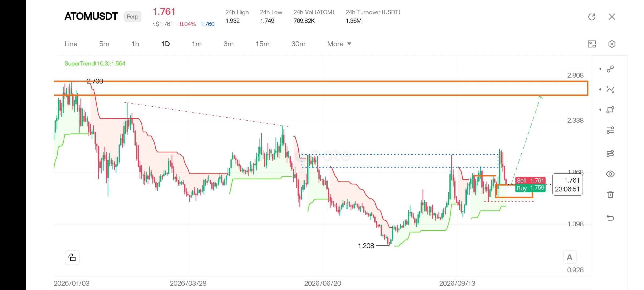Expand the line tools submenu arrow
Screen dimensions: 644x290
pos(600,69)
